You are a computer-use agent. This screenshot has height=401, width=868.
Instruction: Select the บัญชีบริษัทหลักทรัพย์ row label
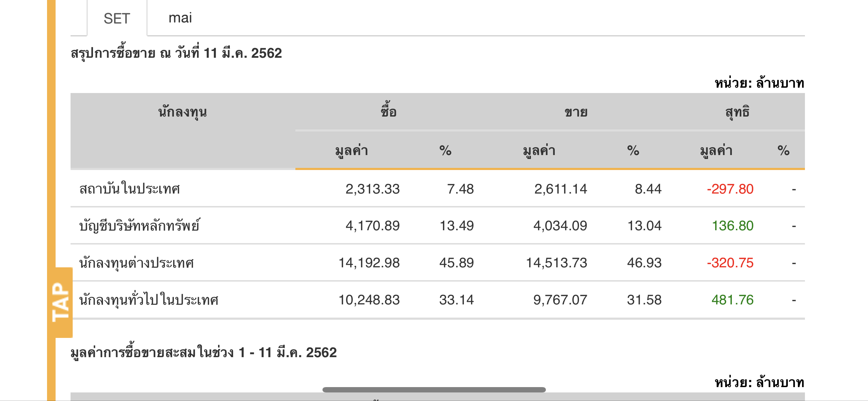tap(140, 226)
